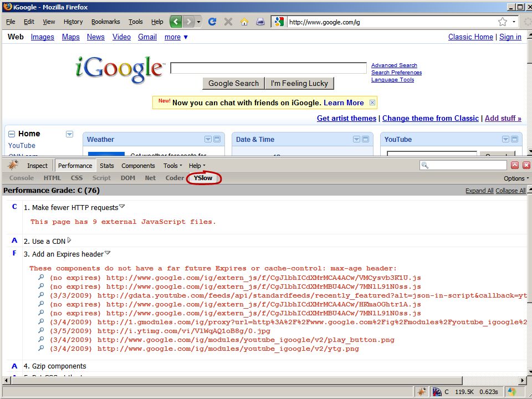Bookmark this page with the star icon
Viewport: 532px width, 399px height.
tap(503, 22)
